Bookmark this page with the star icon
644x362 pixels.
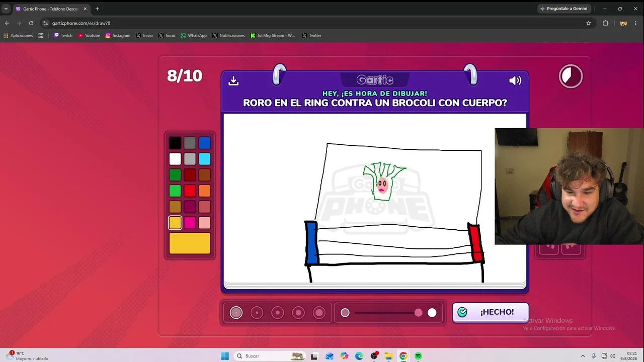coord(589,23)
